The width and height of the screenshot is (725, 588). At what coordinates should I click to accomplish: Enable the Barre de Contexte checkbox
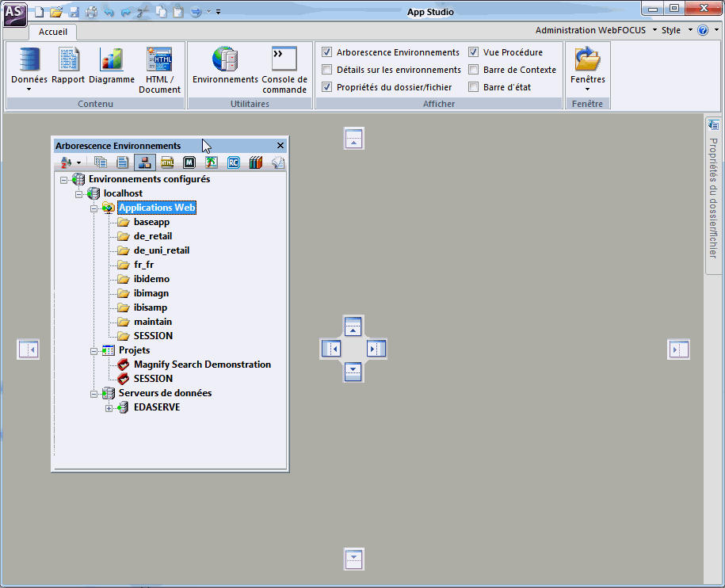[474, 70]
